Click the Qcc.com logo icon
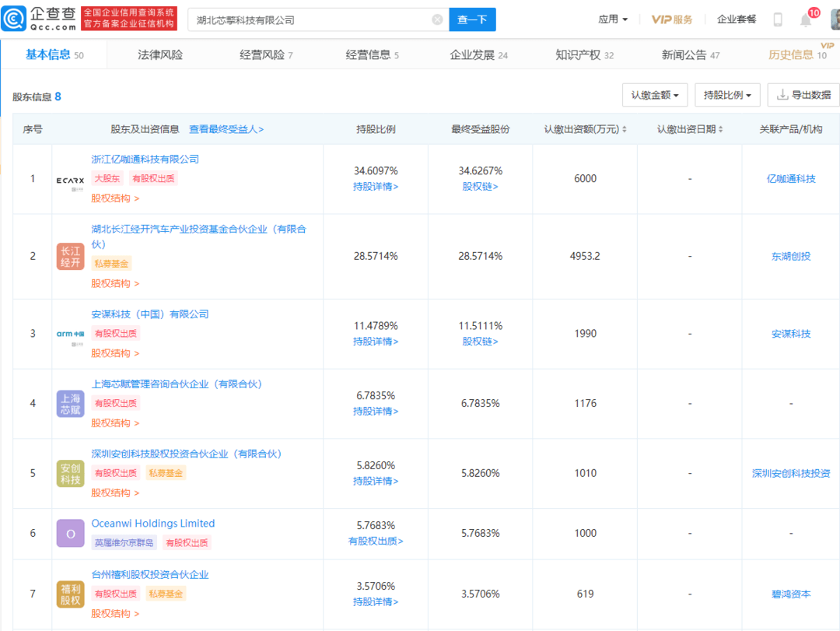Image resolution: width=840 pixels, height=631 pixels. pyautogui.click(x=13, y=19)
